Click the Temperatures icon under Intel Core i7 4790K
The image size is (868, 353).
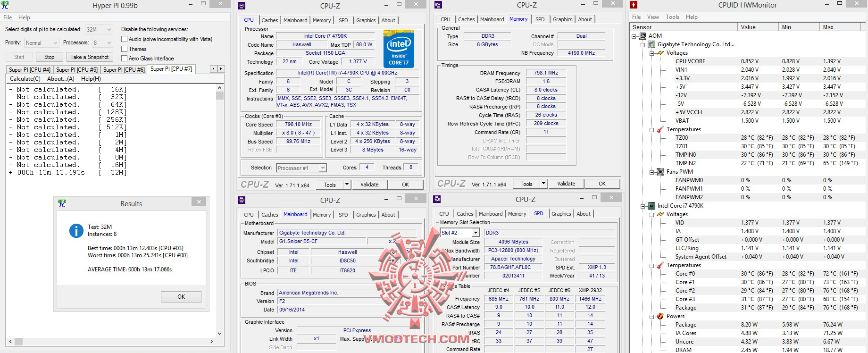[660, 265]
